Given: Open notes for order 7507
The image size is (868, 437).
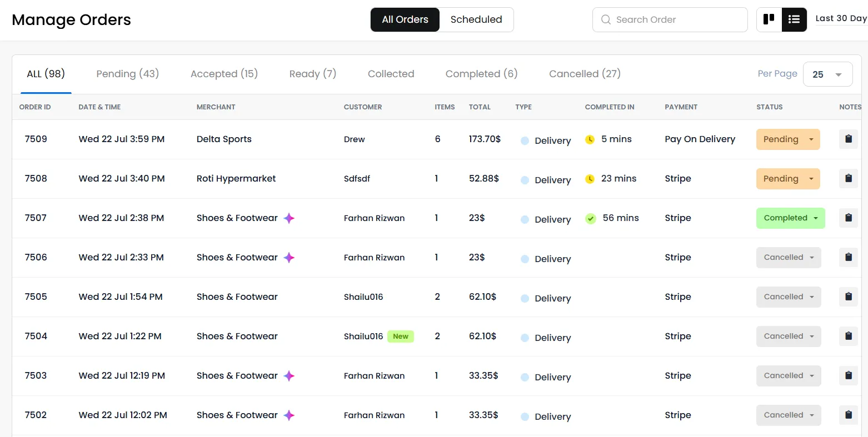Looking at the screenshot, I should pyautogui.click(x=848, y=218).
